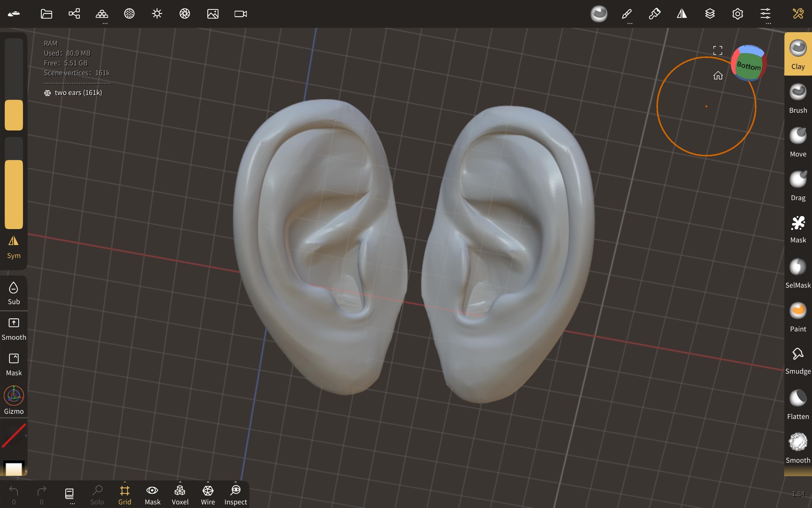Image resolution: width=812 pixels, height=508 pixels.
Task: Open the Symmetry menu in top bar
Action: [x=682, y=14]
